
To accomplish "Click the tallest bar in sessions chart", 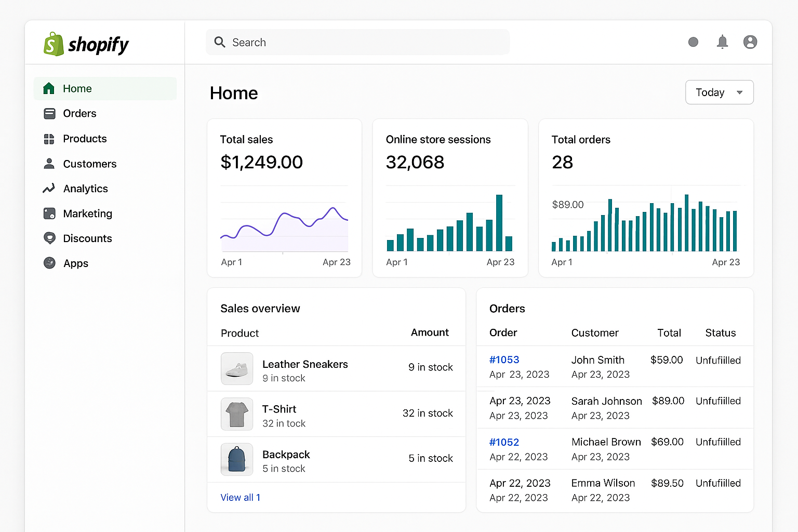I will pos(500,223).
